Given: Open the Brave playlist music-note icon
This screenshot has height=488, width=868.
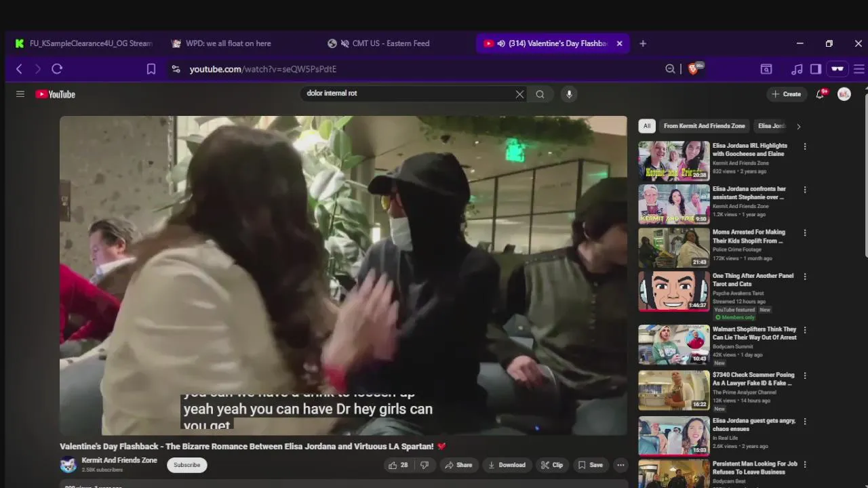Looking at the screenshot, I should click(797, 68).
